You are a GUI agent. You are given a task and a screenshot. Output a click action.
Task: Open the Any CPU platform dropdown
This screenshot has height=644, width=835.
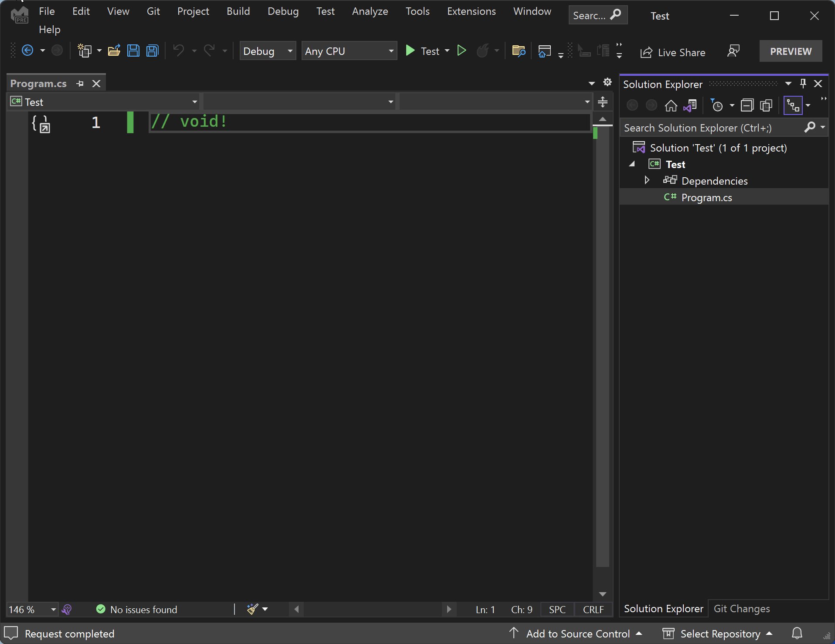(349, 51)
